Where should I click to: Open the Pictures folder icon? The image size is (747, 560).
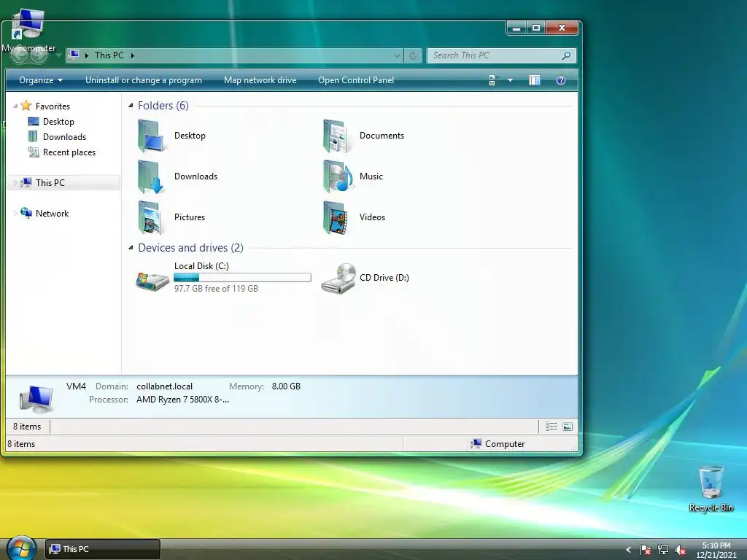(152, 217)
